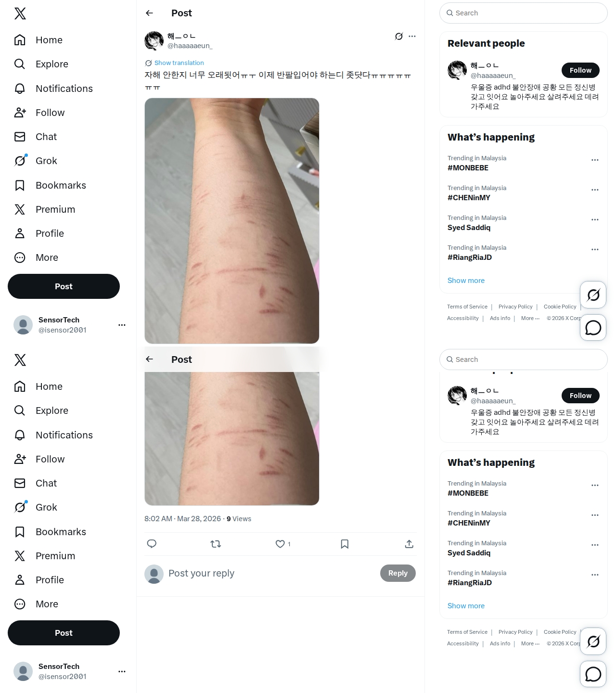Open the three-dot menu on the post header

click(412, 36)
